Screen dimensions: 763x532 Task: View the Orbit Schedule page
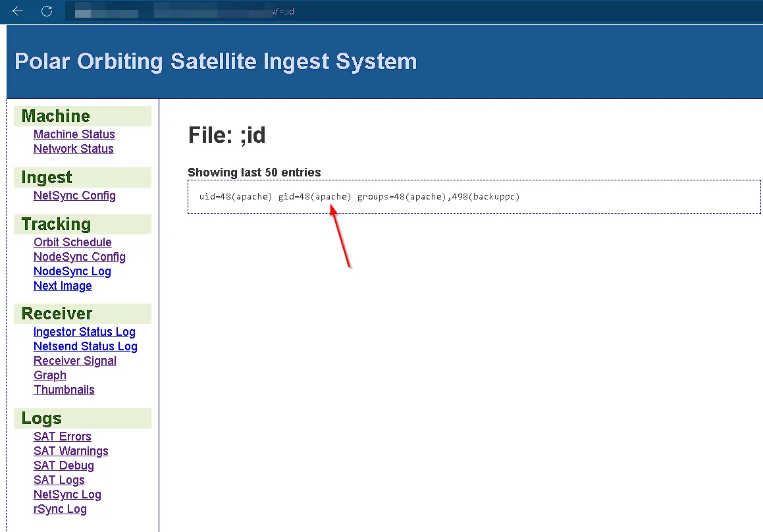[72, 242]
